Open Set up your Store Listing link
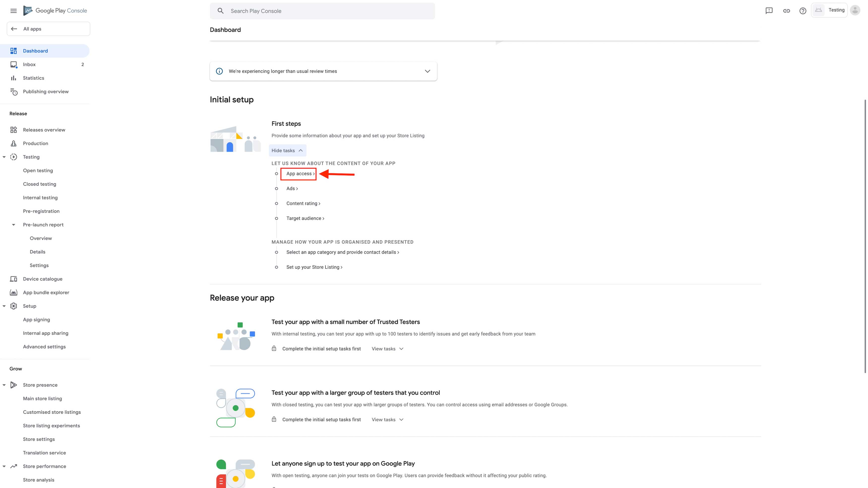The width and height of the screenshot is (868, 488). [314, 267]
